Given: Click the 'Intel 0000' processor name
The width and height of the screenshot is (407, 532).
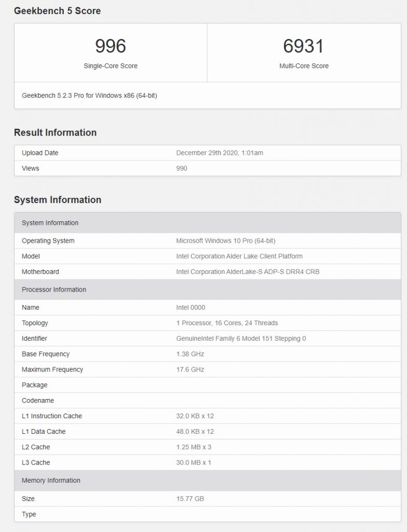Looking at the screenshot, I should tap(191, 308).
